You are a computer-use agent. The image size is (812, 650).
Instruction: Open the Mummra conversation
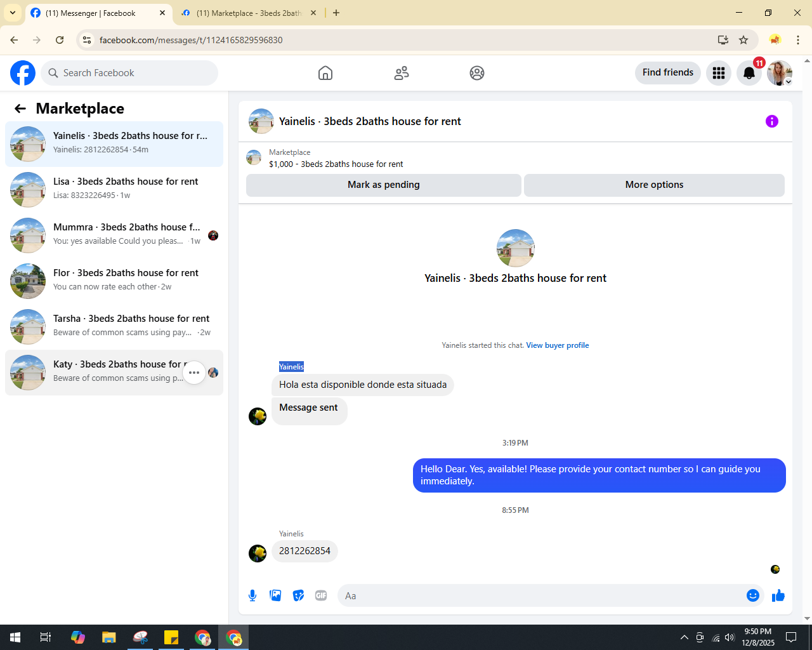click(114, 235)
